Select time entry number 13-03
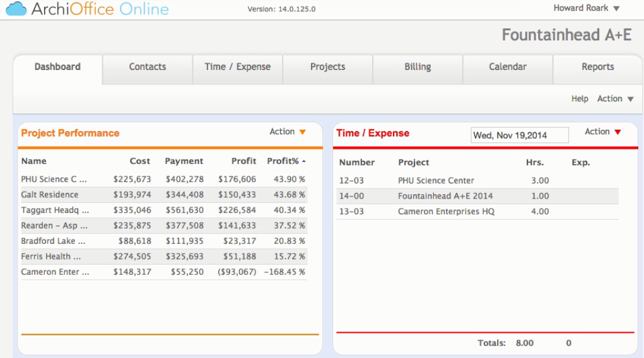Image resolution: width=644 pixels, height=358 pixels. (351, 211)
